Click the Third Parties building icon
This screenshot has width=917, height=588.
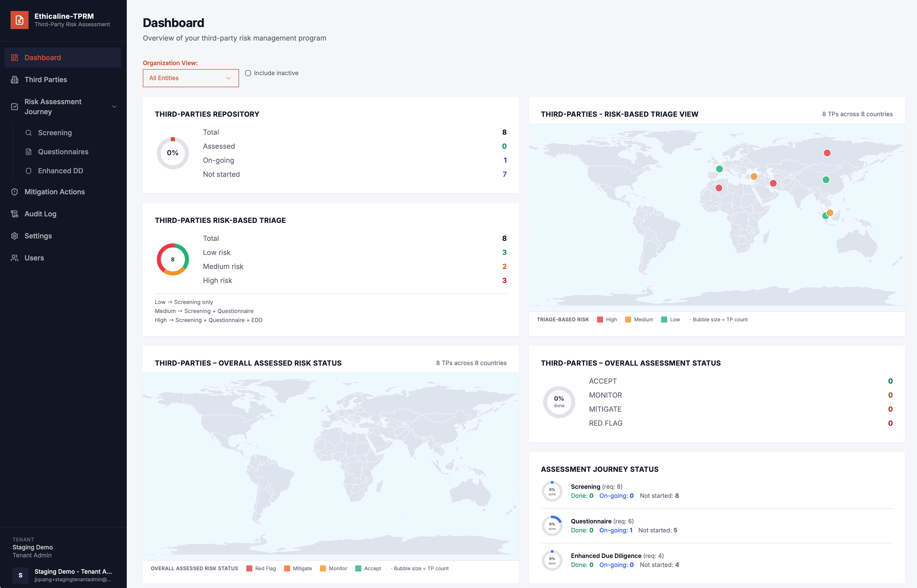[15, 80]
